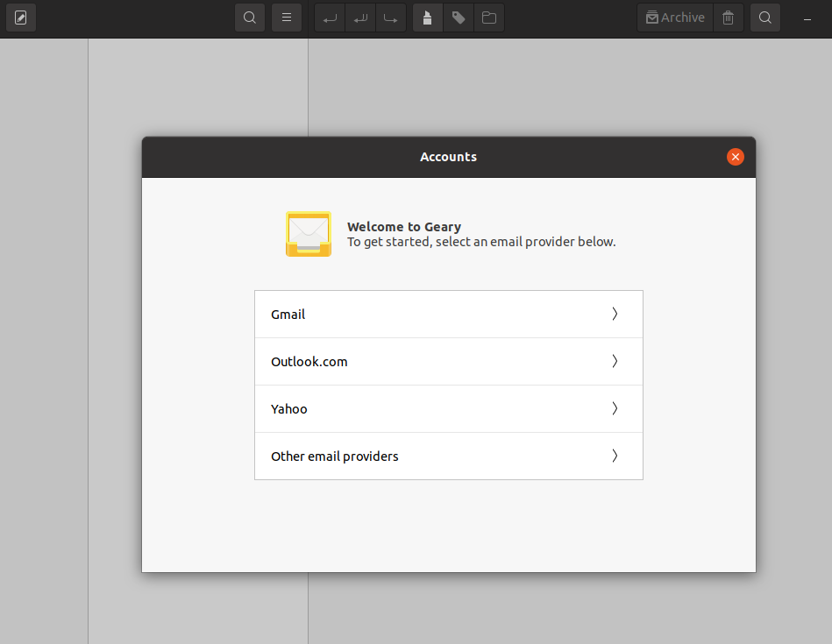Expand the Gmail row chevron
The image size is (832, 644).
(615, 315)
